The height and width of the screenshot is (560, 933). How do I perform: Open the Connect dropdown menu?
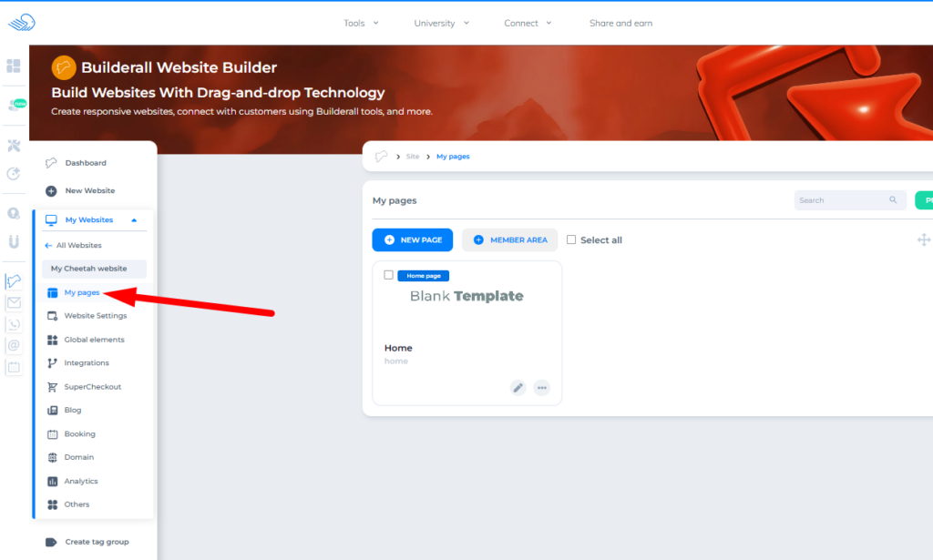click(528, 23)
